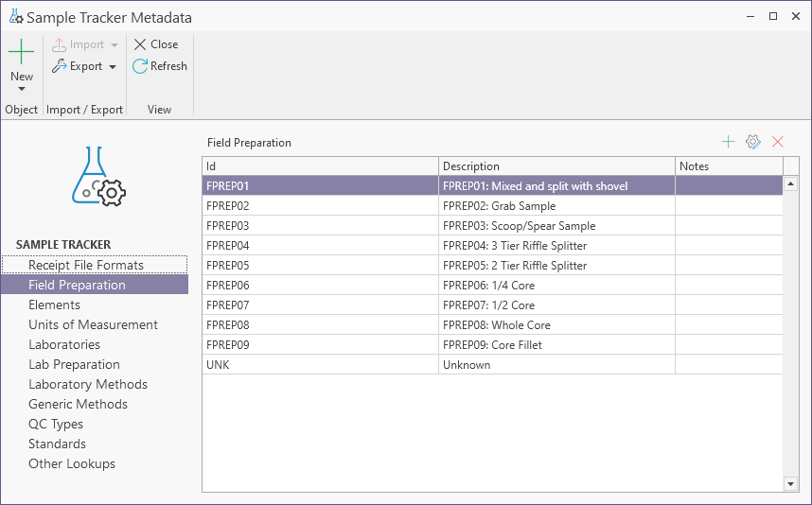
Task: Expand the New dropdown arrow
Action: click(x=21, y=90)
